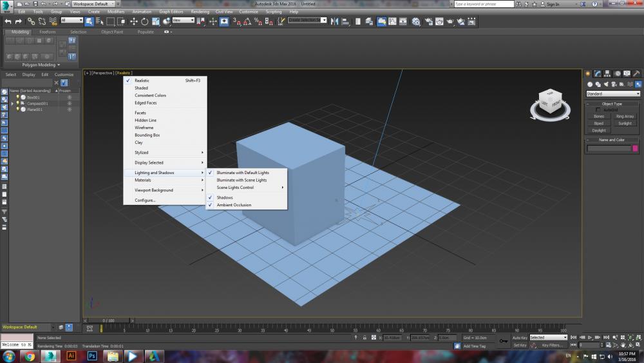
Task: Enable the AutoGrid checkbox
Action: [x=598, y=110]
